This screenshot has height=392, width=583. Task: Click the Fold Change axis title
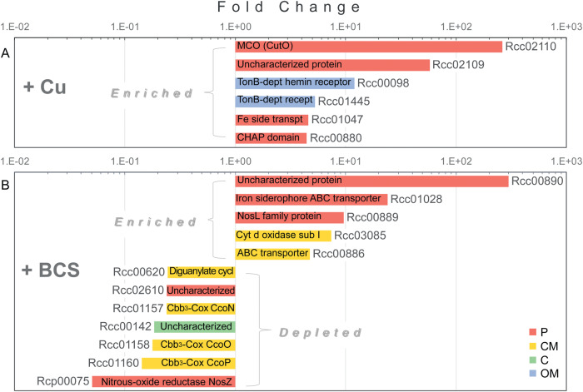click(289, 7)
